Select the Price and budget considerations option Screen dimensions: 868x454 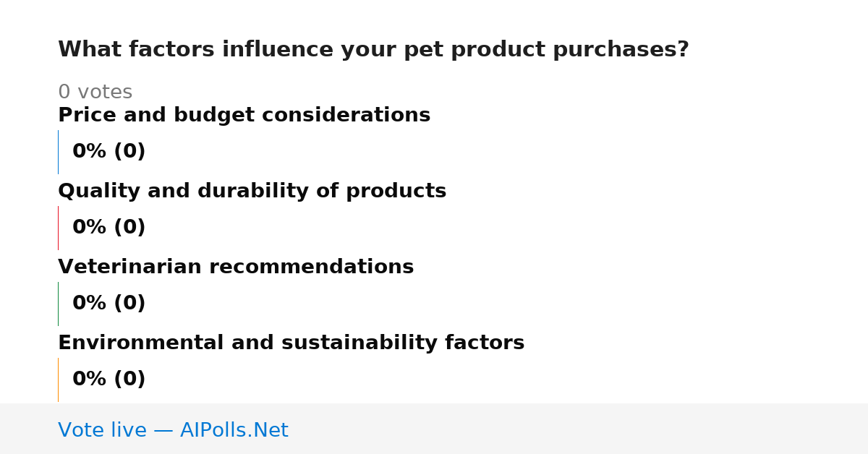tap(244, 115)
